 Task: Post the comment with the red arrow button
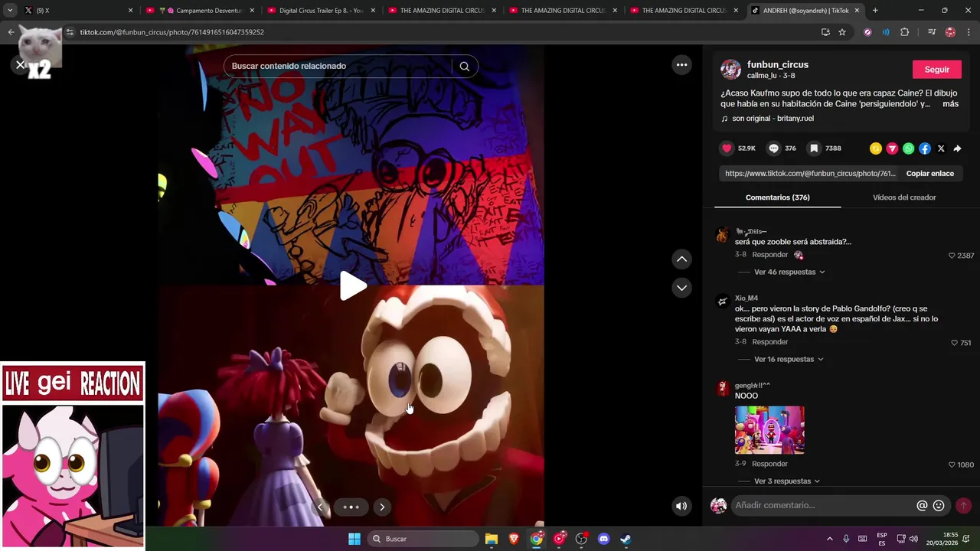tap(963, 505)
